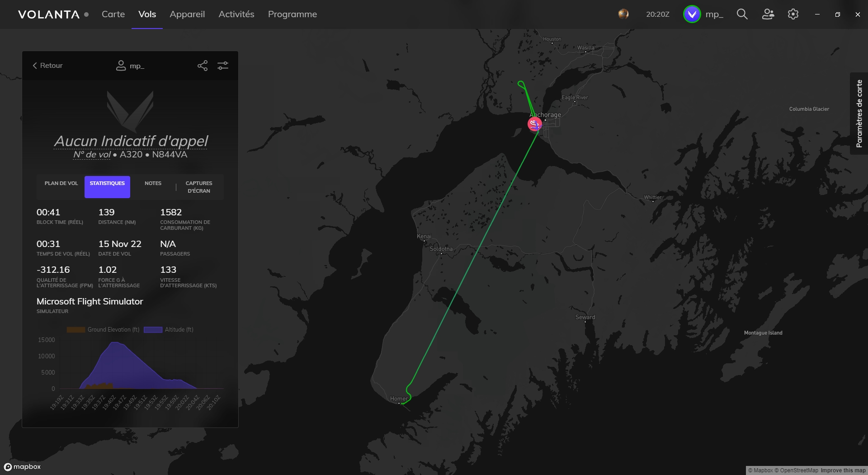Open the Carte menu
868x475 pixels.
tap(113, 14)
